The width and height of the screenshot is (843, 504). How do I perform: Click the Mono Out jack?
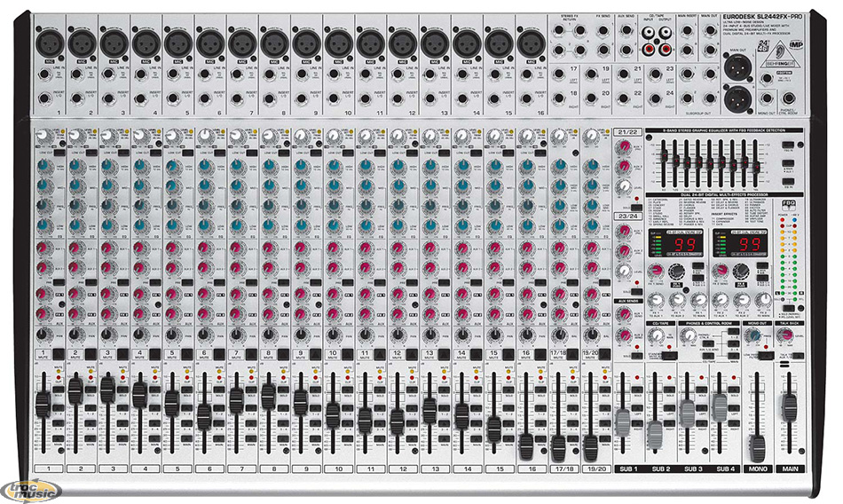pos(767,99)
